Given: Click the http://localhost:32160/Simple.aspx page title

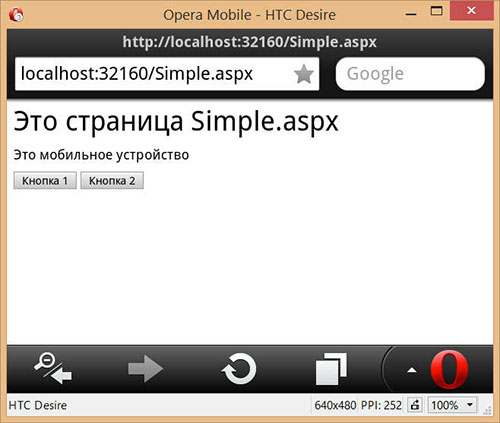Looking at the screenshot, I should pyautogui.click(x=250, y=42).
